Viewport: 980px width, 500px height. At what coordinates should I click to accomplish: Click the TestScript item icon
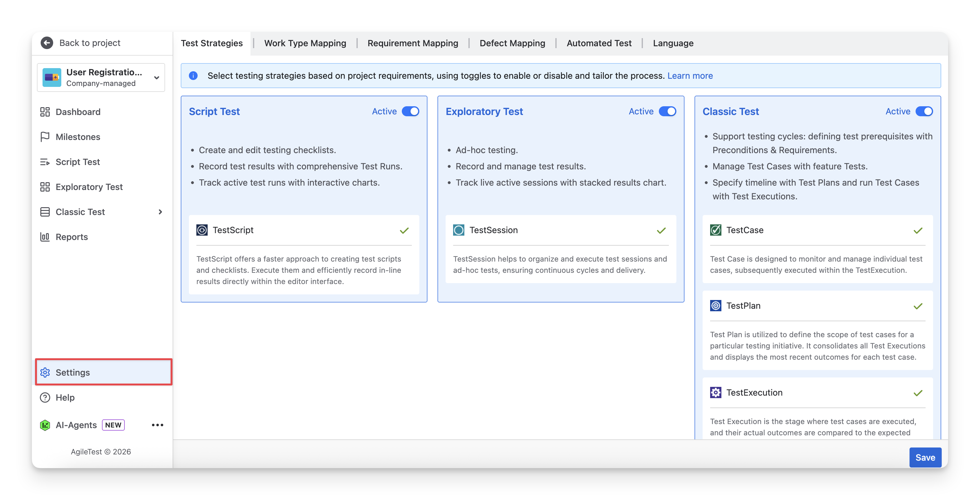point(202,230)
